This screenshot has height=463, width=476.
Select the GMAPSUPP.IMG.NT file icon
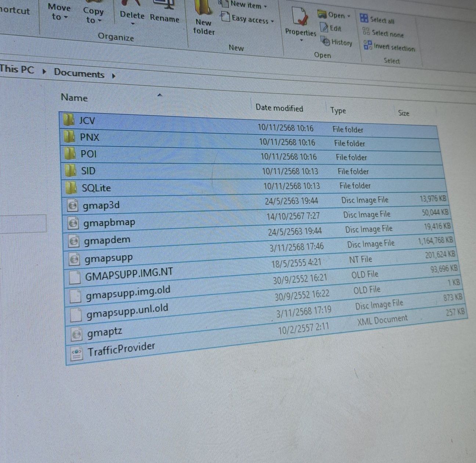point(75,278)
